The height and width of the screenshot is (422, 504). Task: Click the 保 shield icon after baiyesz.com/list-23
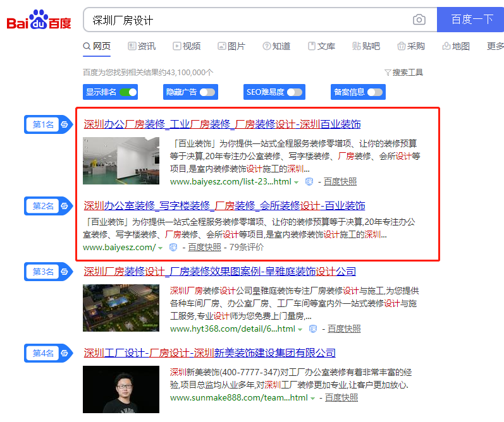pos(309,182)
